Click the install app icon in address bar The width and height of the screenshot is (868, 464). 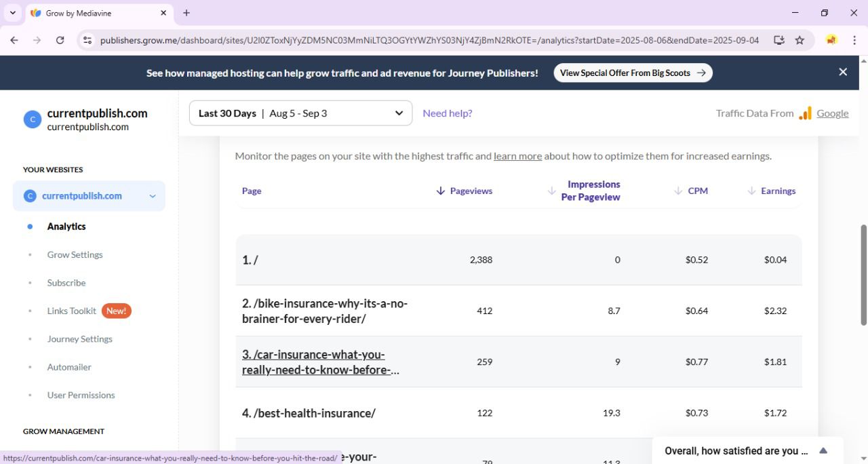[778, 40]
